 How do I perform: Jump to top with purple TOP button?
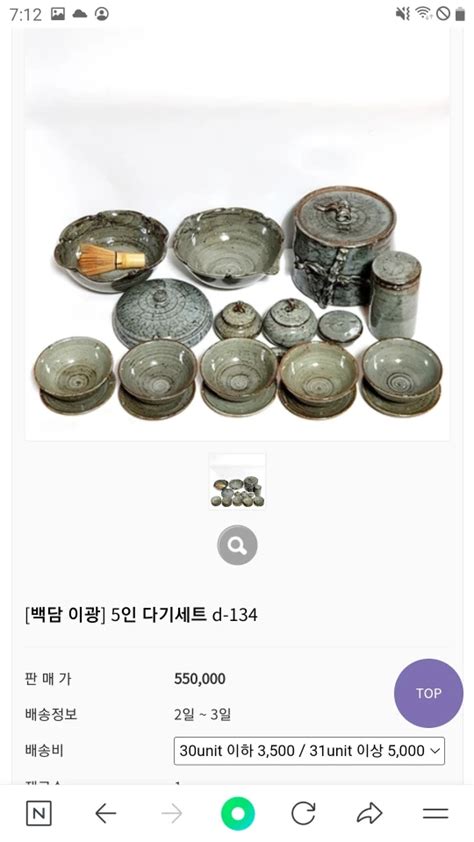[428, 693]
